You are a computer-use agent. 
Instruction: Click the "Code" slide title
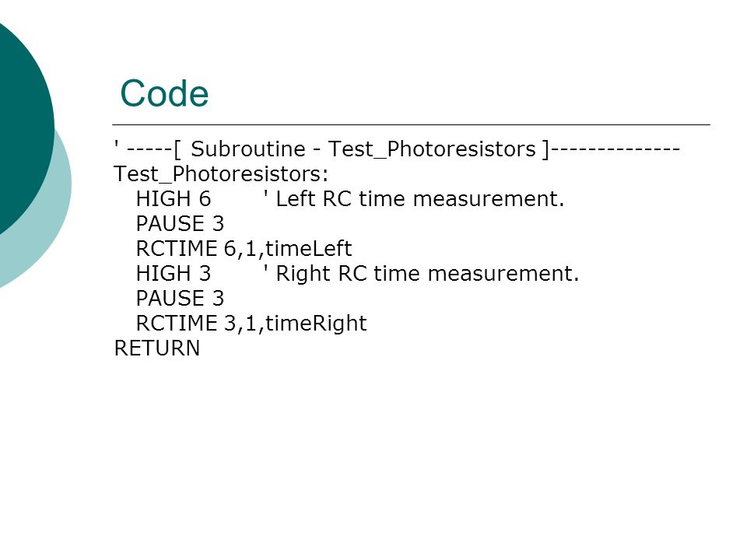coord(164,94)
